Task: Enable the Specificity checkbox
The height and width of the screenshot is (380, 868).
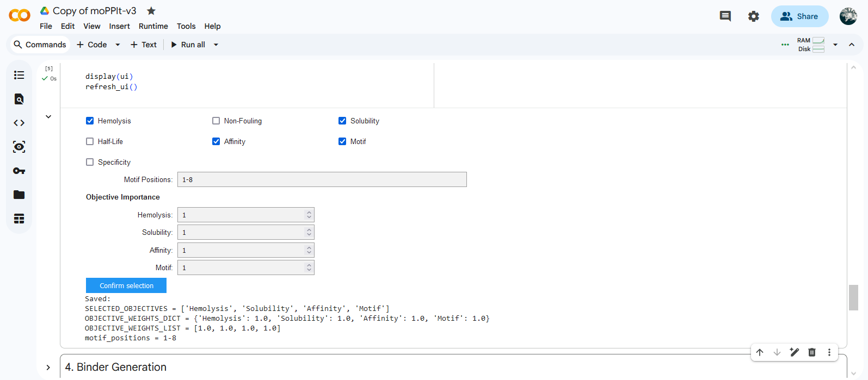Action: 90,162
